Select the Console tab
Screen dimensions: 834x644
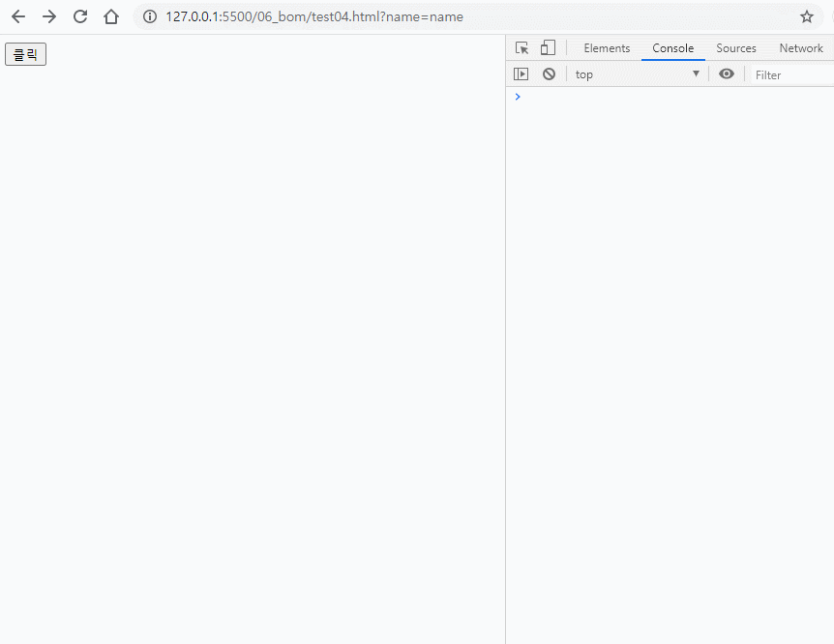[x=672, y=48]
